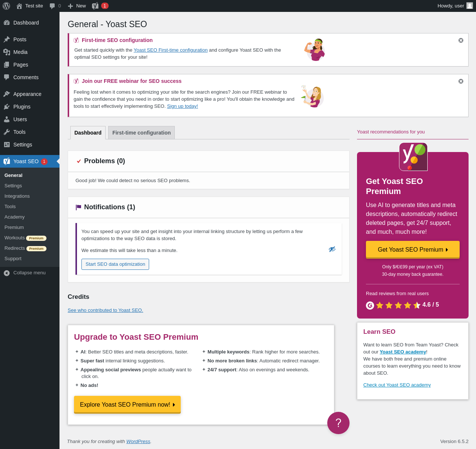Click the Comments speech bubble sidebar icon
The image size is (476, 449).
click(x=7, y=77)
